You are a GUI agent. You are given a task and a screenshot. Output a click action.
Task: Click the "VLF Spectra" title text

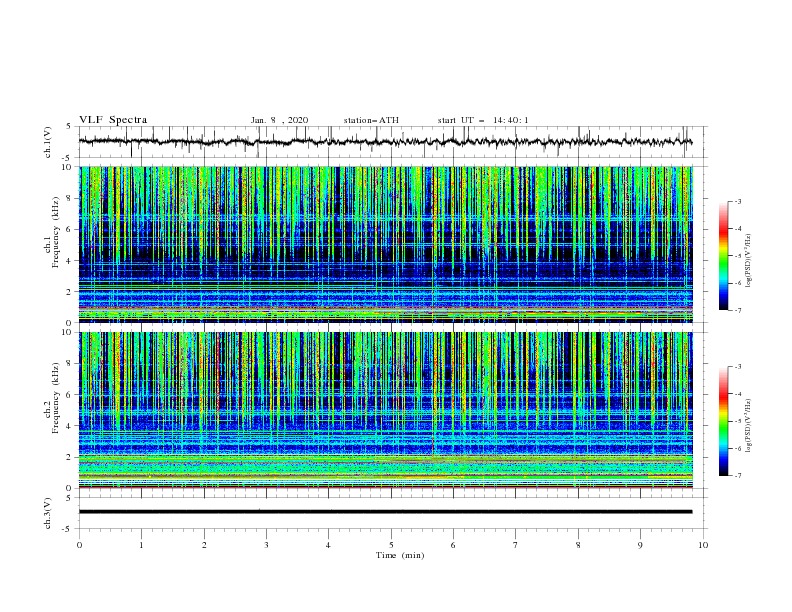[113, 120]
